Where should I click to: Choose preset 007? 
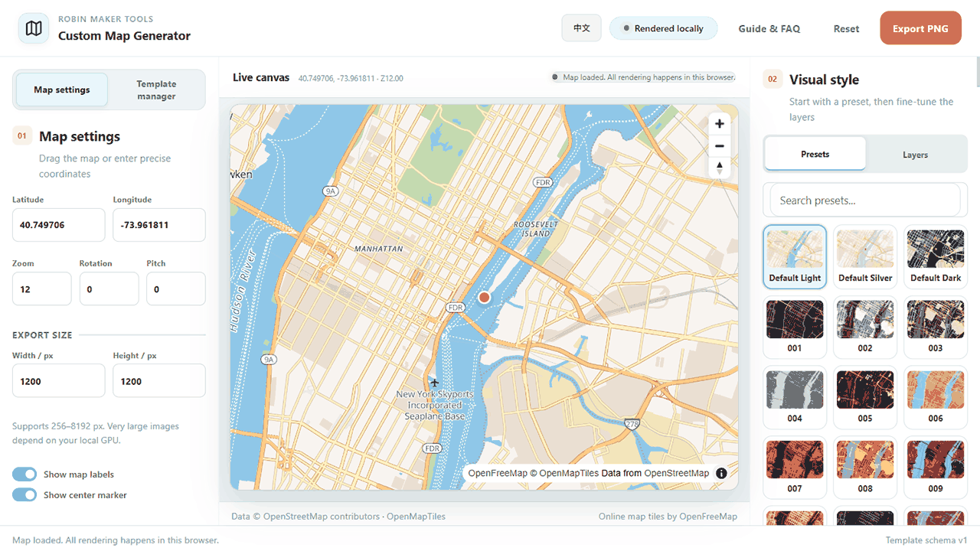point(795,468)
